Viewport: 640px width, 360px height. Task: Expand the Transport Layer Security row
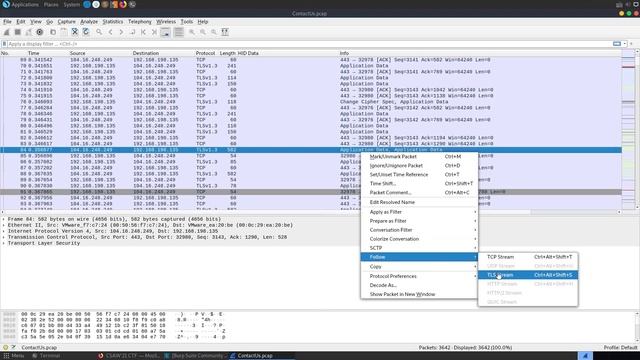pos(4,243)
